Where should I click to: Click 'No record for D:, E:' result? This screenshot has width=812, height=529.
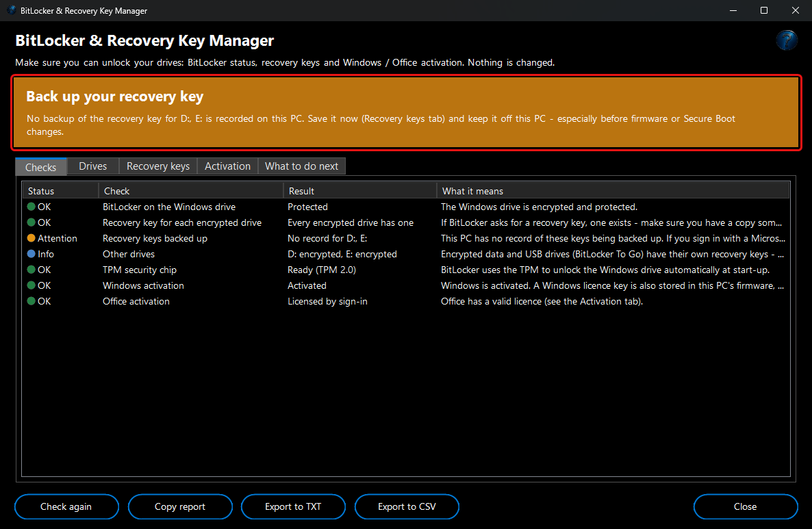(x=327, y=238)
